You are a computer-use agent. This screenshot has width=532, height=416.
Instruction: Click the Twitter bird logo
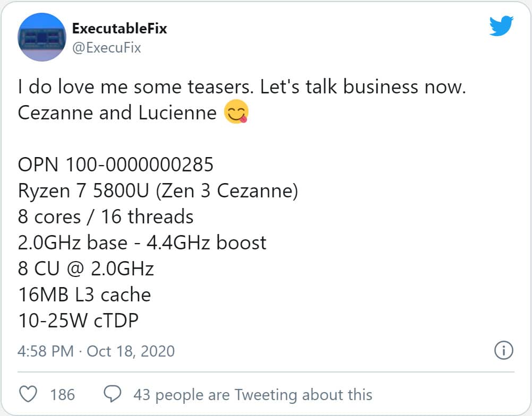pyautogui.click(x=501, y=25)
